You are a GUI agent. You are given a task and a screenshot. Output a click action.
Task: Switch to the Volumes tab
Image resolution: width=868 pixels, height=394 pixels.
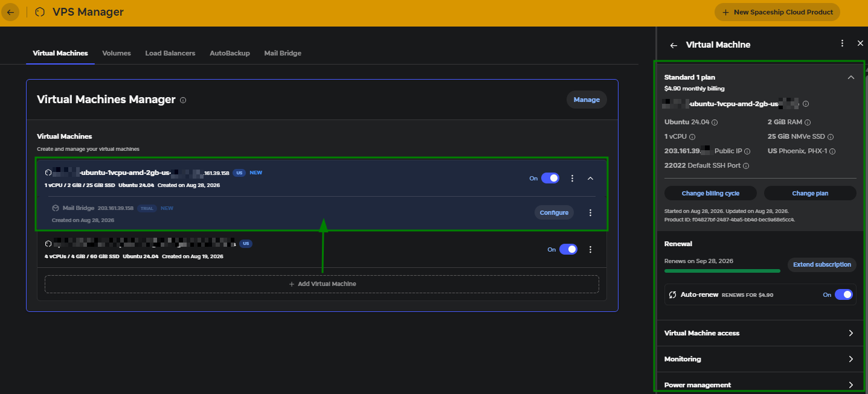tap(117, 53)
